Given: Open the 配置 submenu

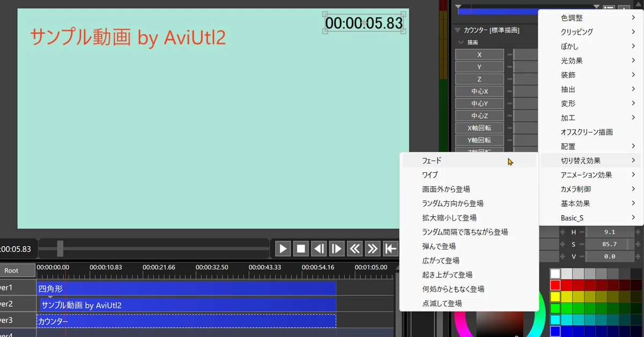Looking at the screenshot, I should click(x=592, y=146).
